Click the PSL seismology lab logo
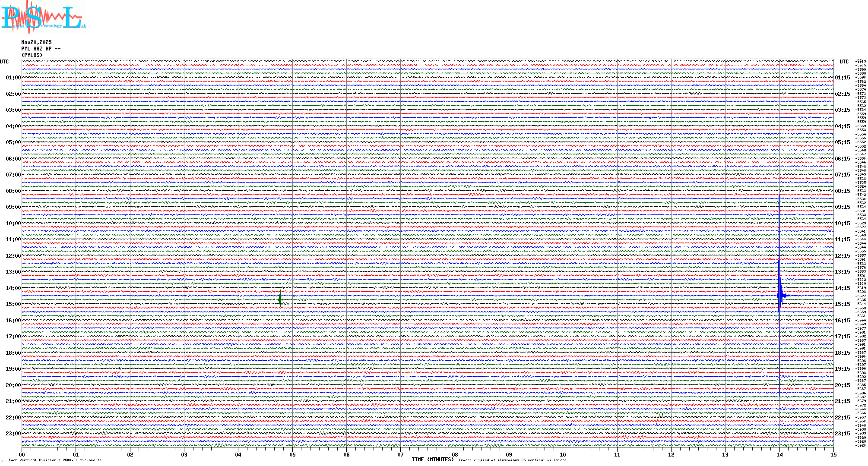The width and height of the screenshot is (868, 466). tap(42, 17)
